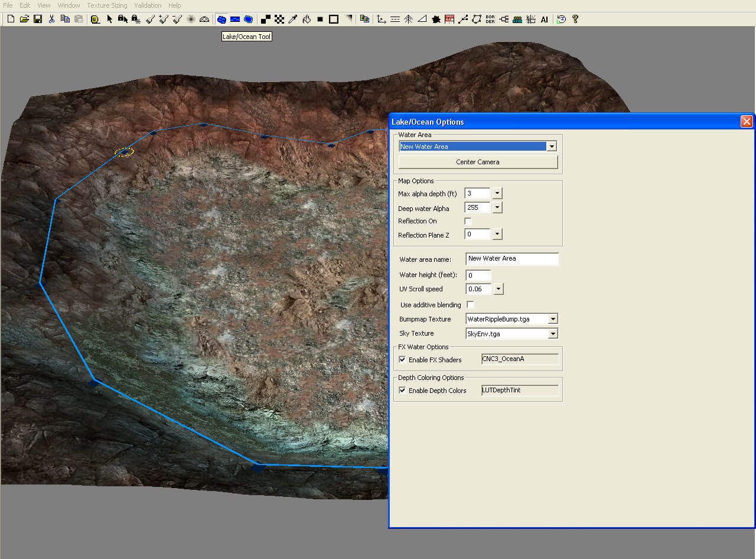Viewport: 756px width, 559px height.
Task: Click the BORDER tool icon
Action: [x=490, y=19]
